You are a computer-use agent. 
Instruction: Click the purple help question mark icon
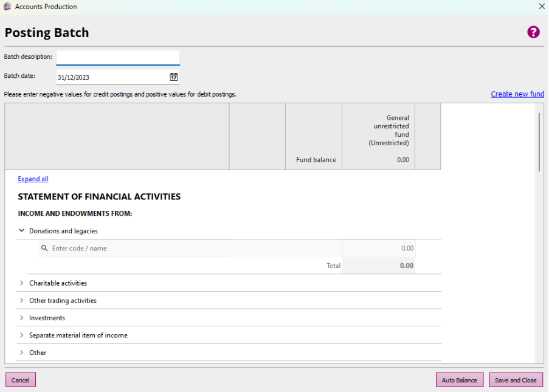(x=533, y=32)
